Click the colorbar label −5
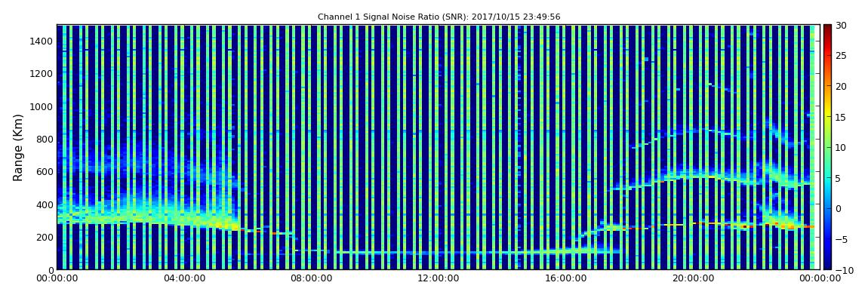 click(x=842, y=239)
